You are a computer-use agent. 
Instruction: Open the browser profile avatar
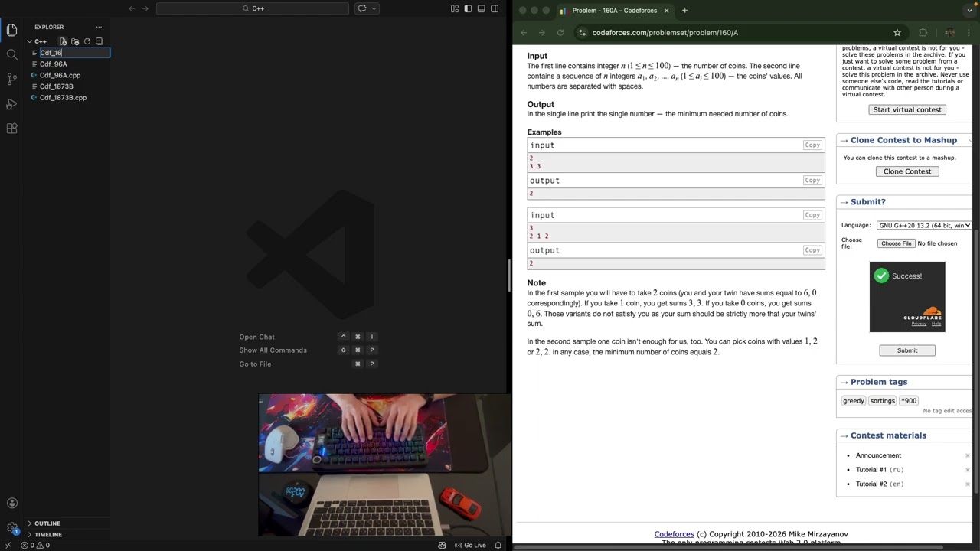pyautogui.click(x=949, y=33)
